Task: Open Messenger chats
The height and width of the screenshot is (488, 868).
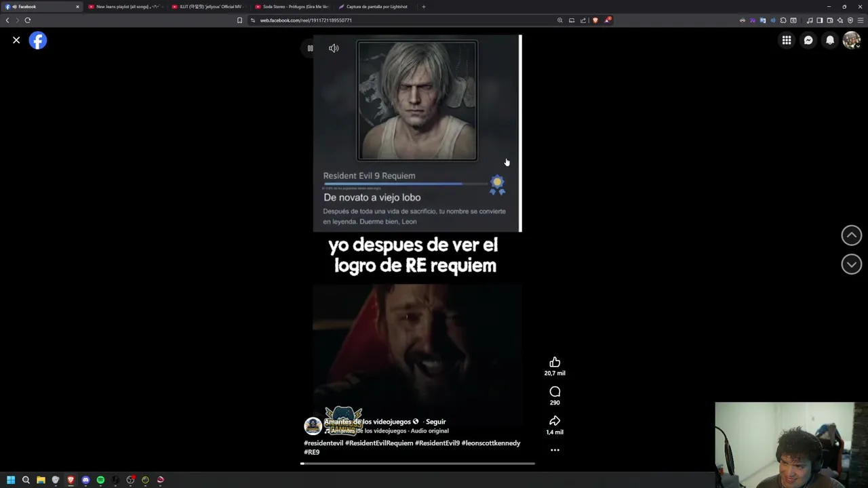Action: (808, 41)
